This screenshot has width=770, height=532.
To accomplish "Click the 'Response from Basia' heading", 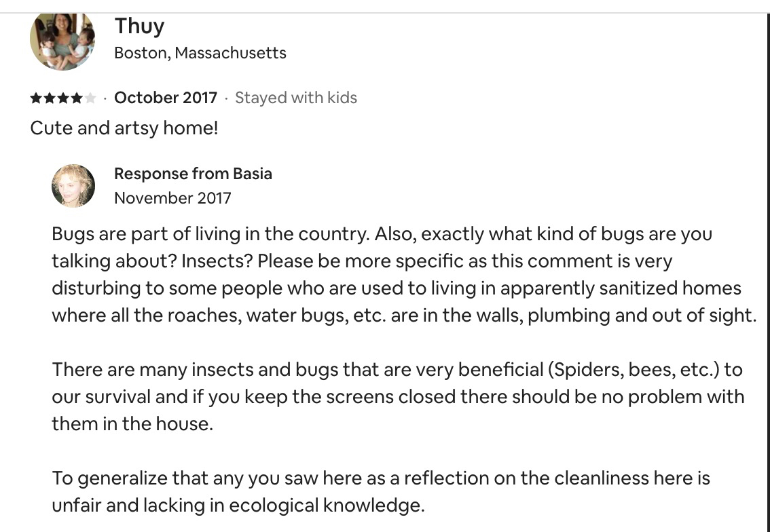I will coord(193,174).
